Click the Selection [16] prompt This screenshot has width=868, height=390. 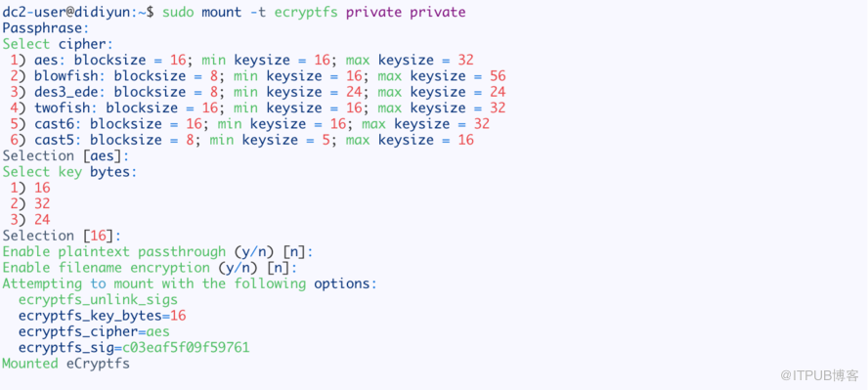point(62,237)
